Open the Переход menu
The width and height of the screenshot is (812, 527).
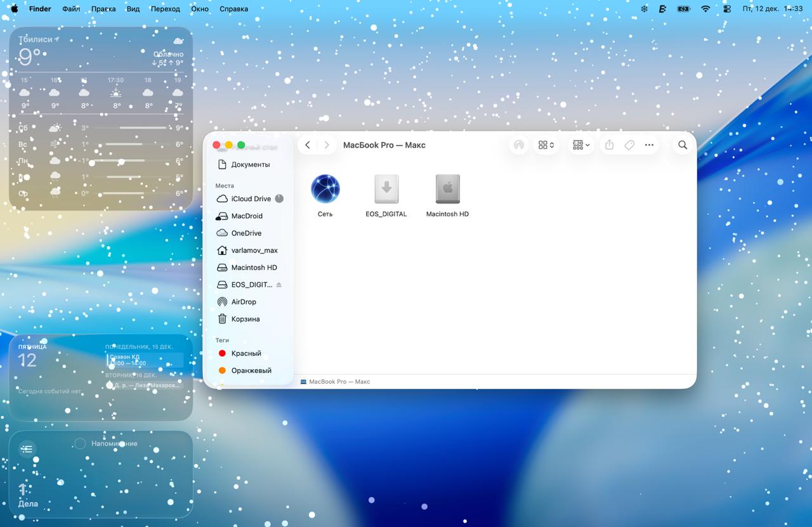165,9
